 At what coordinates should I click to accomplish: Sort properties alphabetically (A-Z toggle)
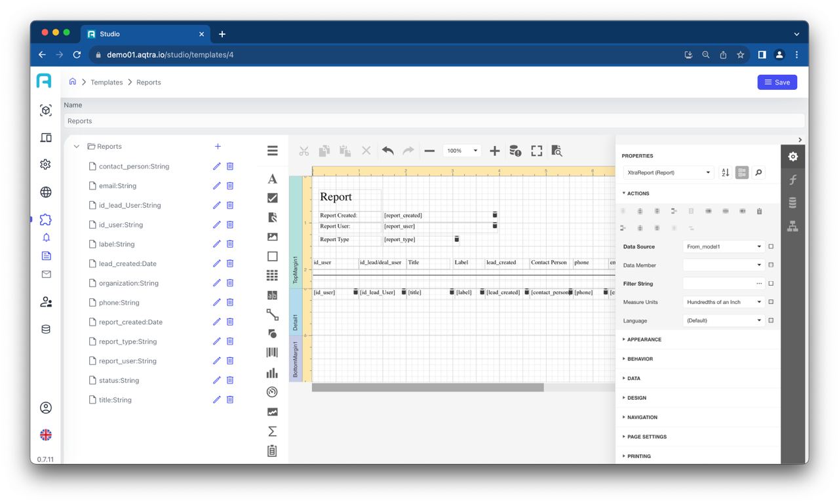[726, 172]
